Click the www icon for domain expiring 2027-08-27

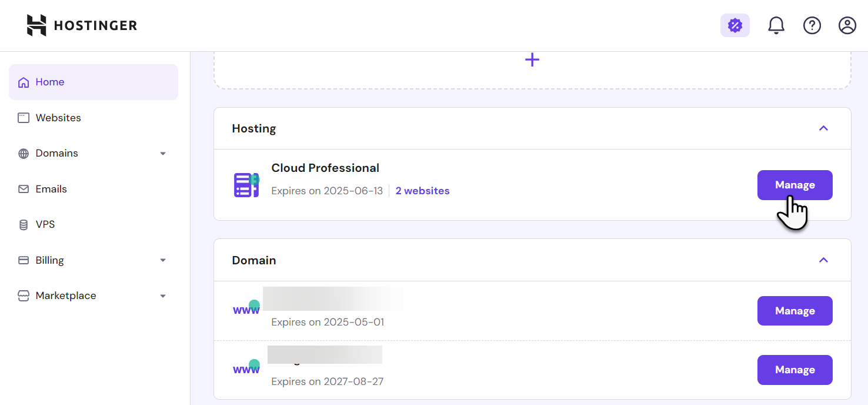click(246, 368)
